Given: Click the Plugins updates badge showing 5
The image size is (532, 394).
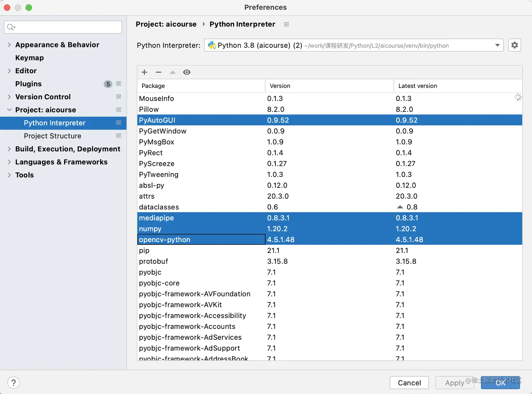Looking at the screenshot, I should [108, 84].
